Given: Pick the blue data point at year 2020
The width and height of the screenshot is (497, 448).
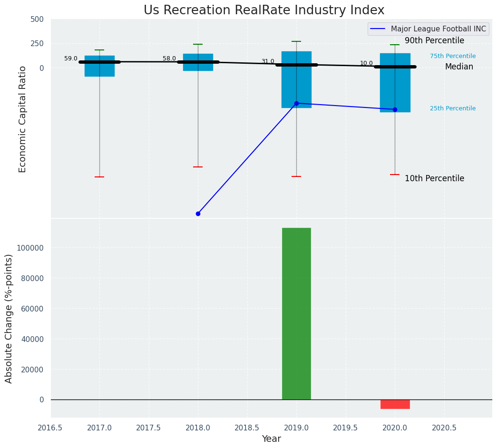Looking at the screenshot, I should (x=395, y=109).
